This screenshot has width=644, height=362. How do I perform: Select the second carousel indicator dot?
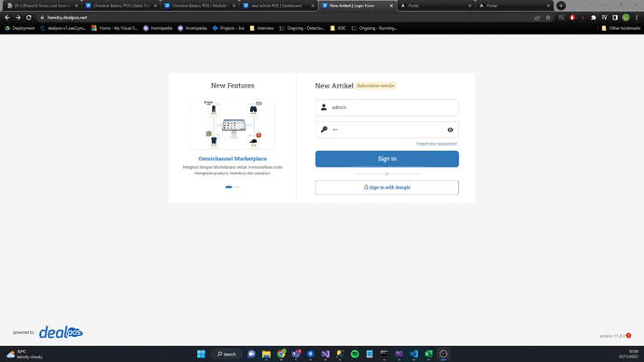pos(237,188)
